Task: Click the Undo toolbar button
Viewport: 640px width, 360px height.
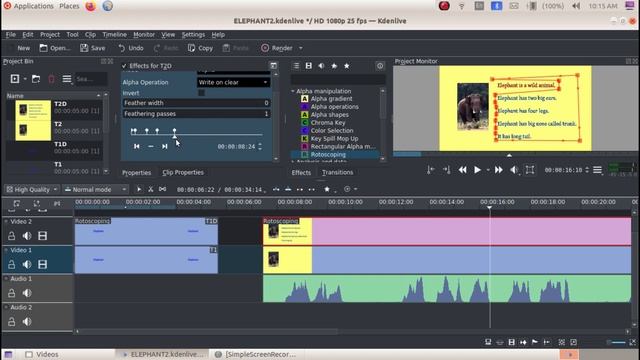Action: point(131,48)
